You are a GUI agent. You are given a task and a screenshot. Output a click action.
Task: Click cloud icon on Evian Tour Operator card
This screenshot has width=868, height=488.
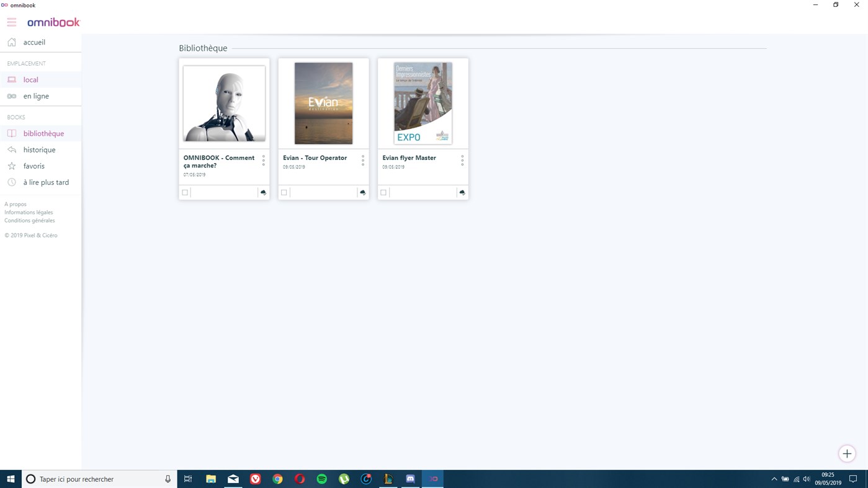(x=362, y=193)
